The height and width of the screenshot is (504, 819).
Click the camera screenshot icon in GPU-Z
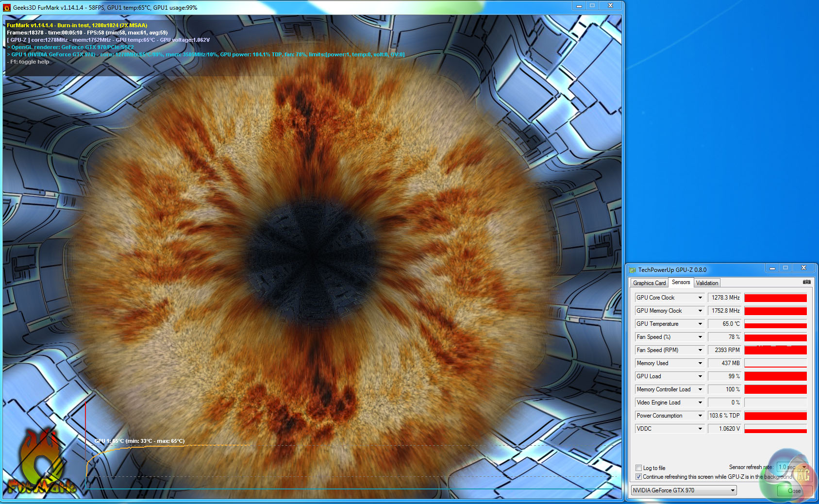pos(806,282)
